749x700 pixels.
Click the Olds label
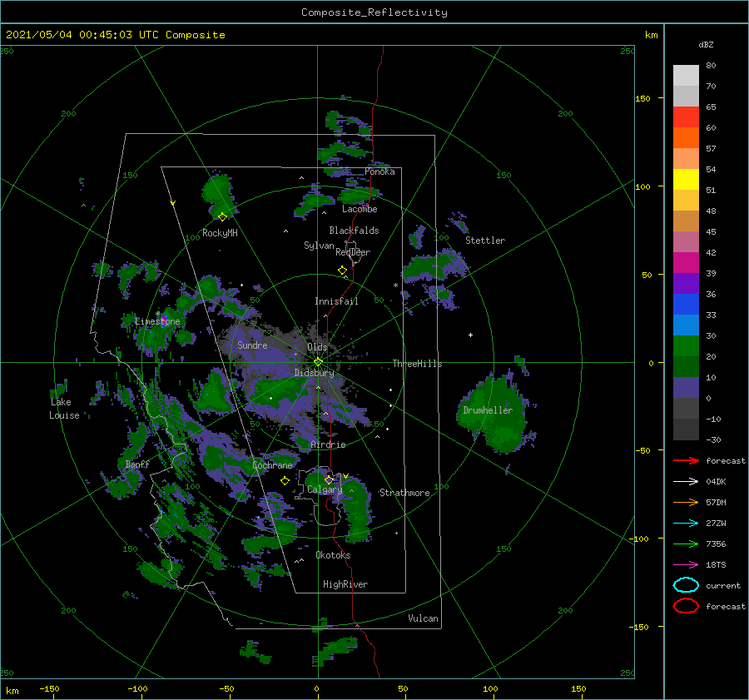[317, 347]
